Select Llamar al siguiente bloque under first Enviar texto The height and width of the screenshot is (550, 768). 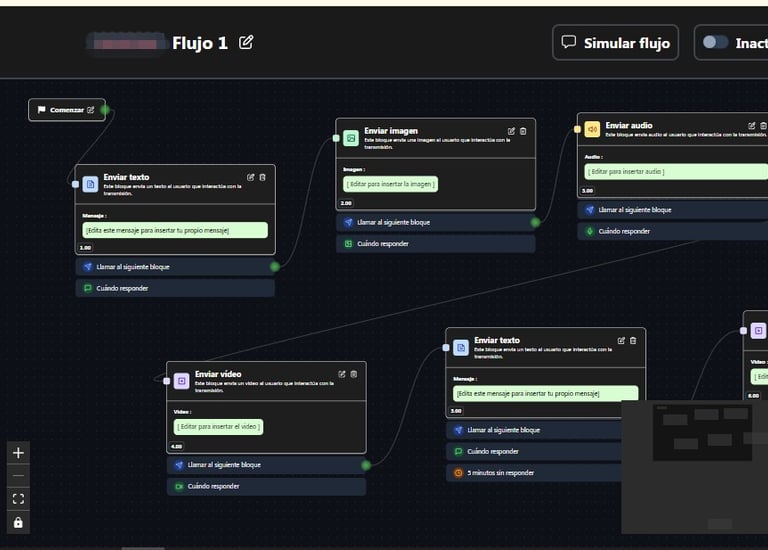(x=175, y=267)
